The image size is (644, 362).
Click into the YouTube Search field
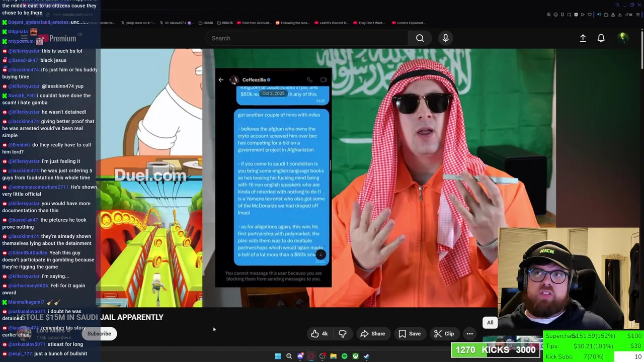(306, 38)
